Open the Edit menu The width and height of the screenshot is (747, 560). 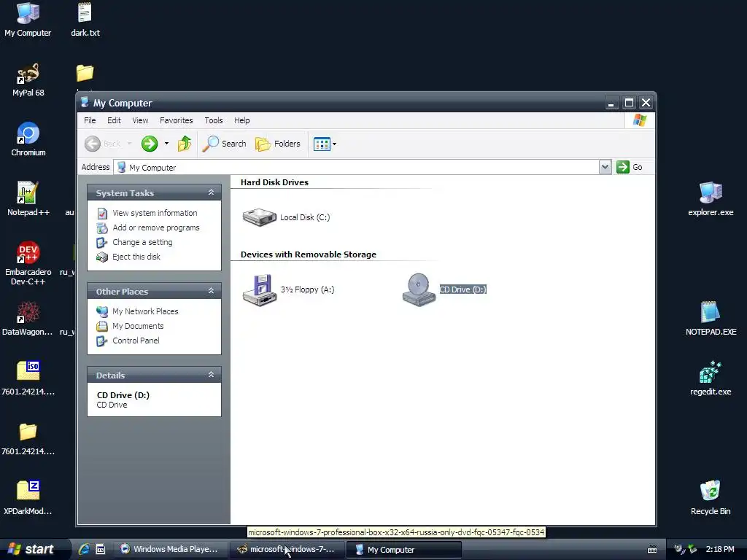point(114,120)
